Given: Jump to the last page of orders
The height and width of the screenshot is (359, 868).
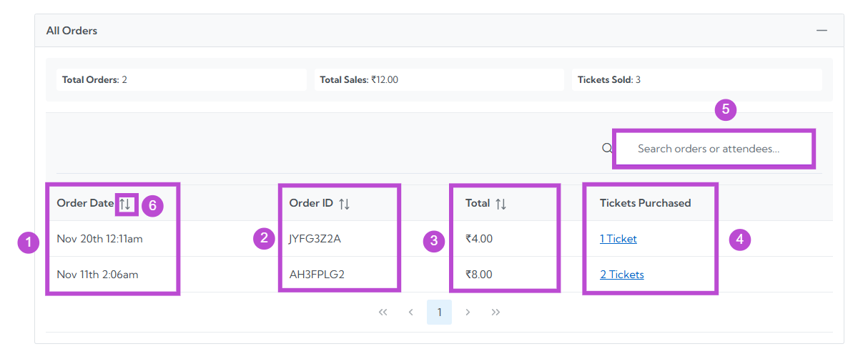Looking at the screenshot, I should pyautogui.click(x=495, y=313).
